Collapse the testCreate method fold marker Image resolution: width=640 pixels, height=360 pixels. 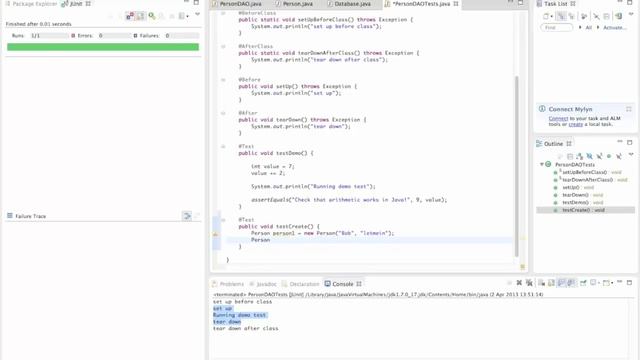click(223, 220)
